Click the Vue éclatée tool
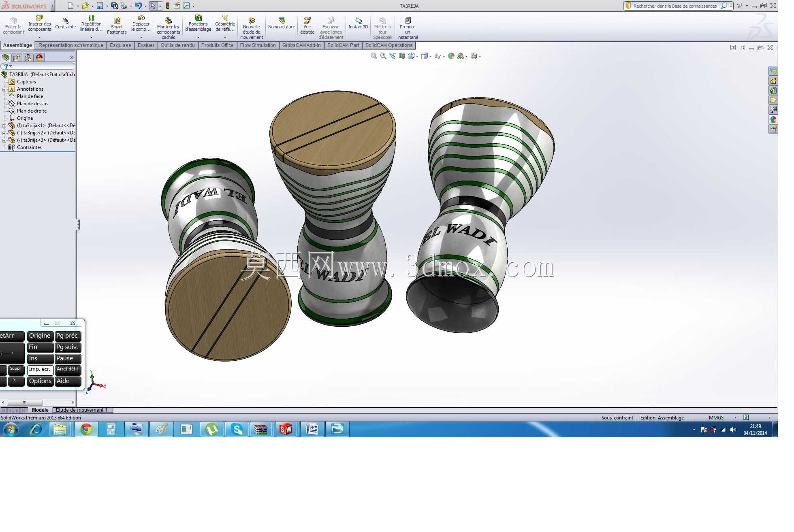 click(307, 26)
